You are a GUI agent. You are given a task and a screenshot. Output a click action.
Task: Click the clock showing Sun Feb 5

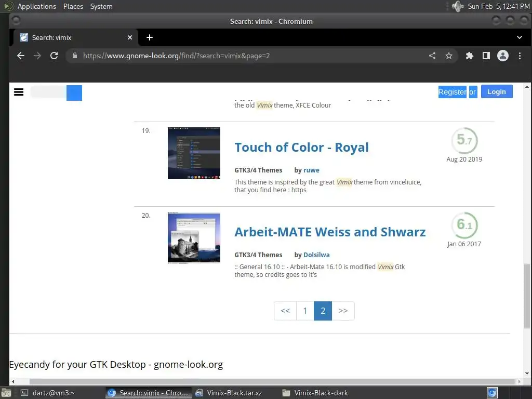(x=499, y=6)
